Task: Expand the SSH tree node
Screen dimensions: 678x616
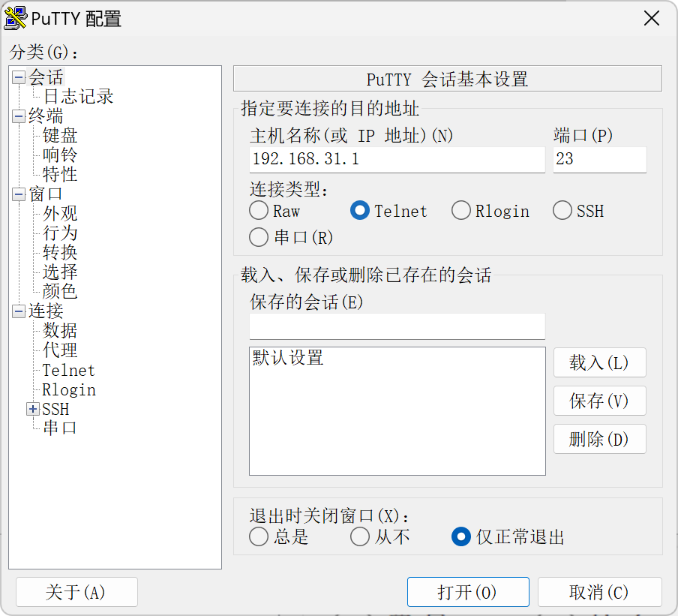Action: pyautogui.click(x=32, y=409)
